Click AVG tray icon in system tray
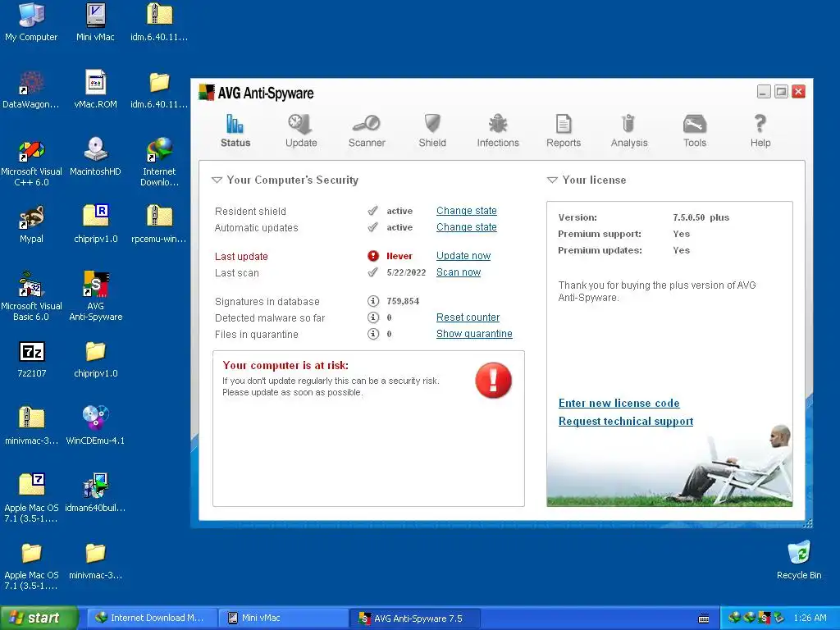Screen dimensions: 840x630 (765, 618)
